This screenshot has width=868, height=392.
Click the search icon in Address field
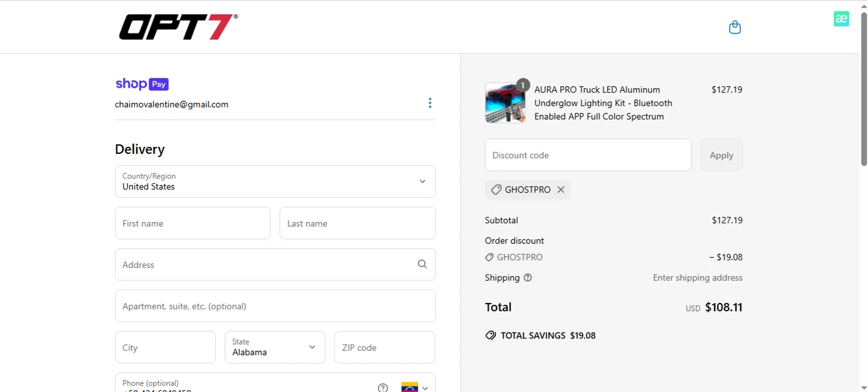coord(422,264)
